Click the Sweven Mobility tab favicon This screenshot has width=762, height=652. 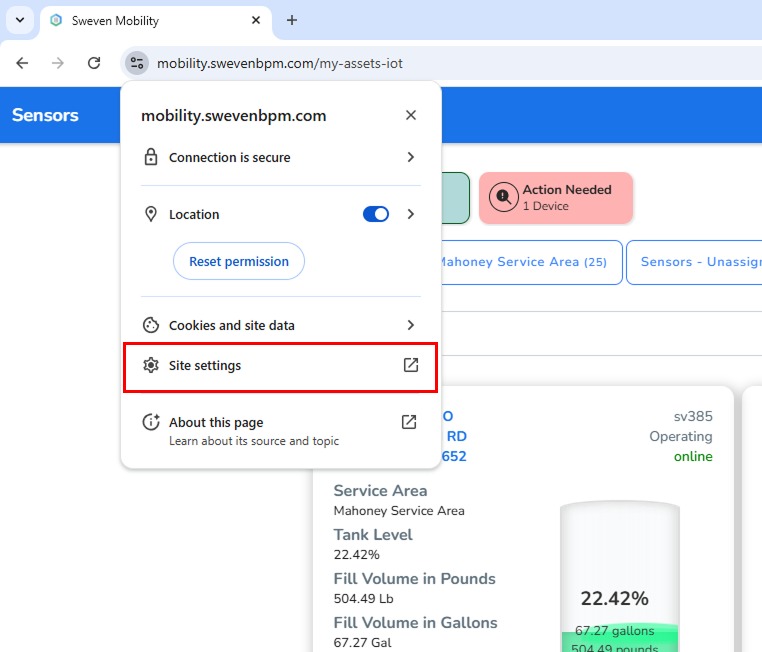tap(56, 20)
